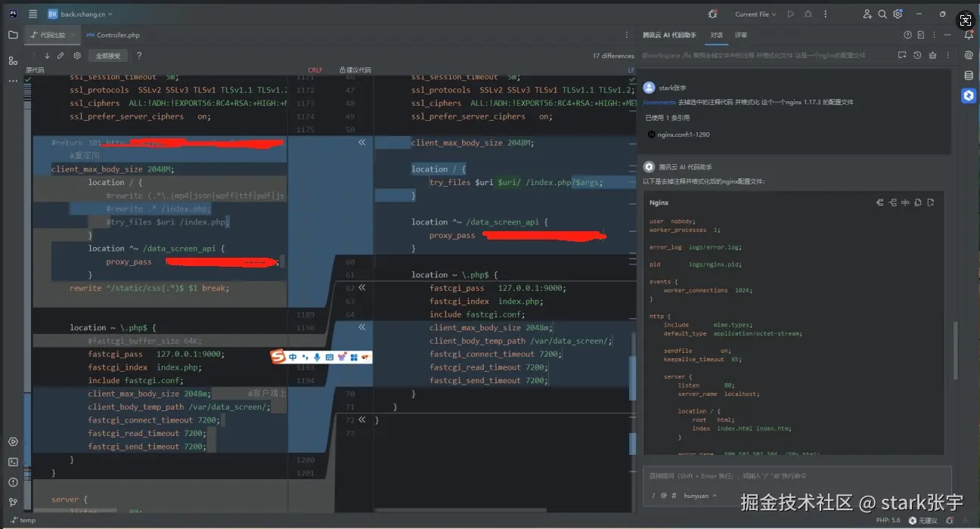980x529 pixels.
Task: Open the Services tool window icon
Action: click(x=13, y=441)
